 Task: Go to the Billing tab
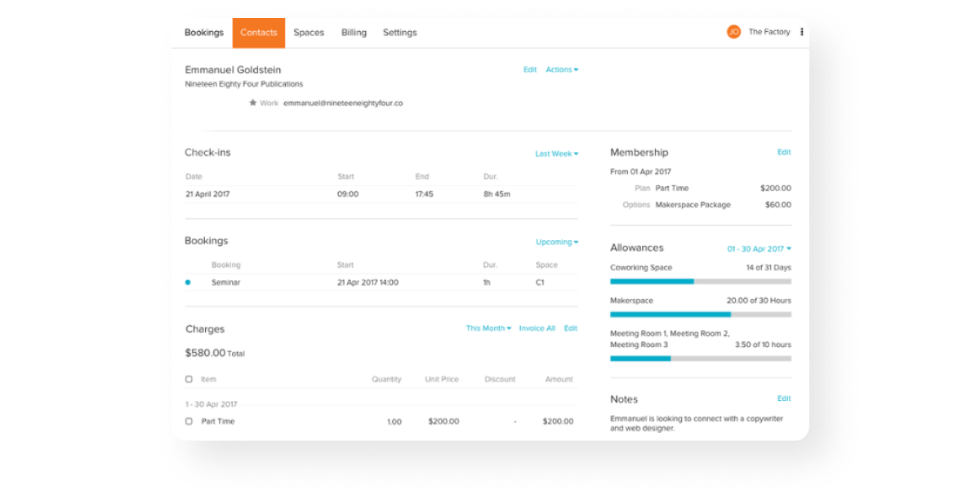[354, 33]
